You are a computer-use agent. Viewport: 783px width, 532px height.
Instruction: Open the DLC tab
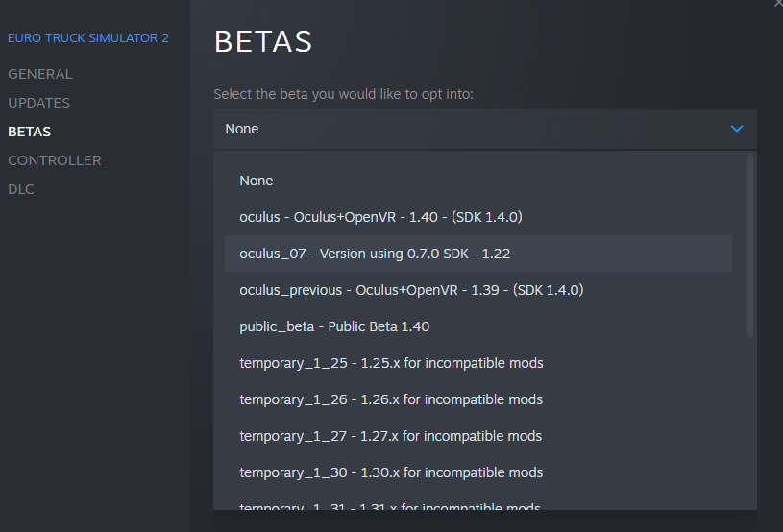tap(21, 189)
